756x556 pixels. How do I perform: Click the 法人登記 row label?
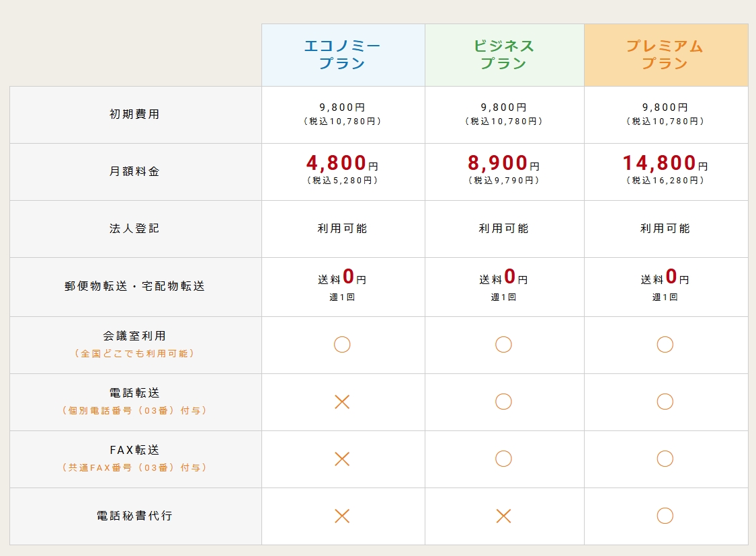click(134, 228)
